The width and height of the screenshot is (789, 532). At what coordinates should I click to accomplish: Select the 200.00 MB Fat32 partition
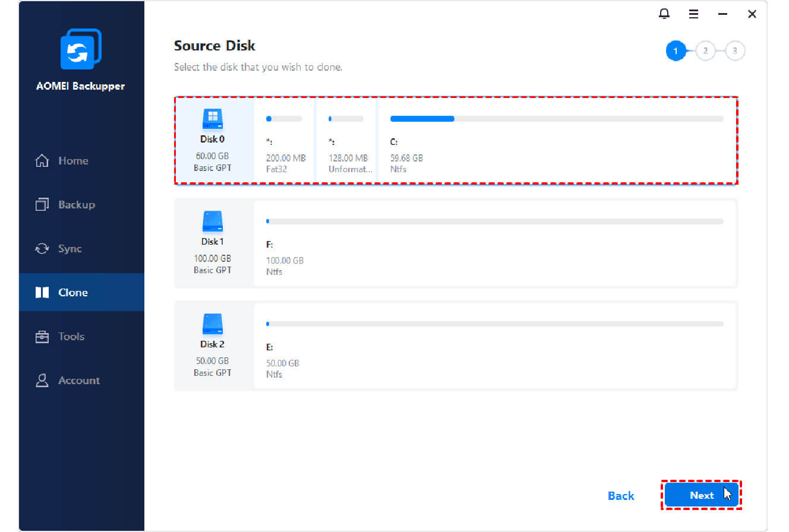click(285, 141)
